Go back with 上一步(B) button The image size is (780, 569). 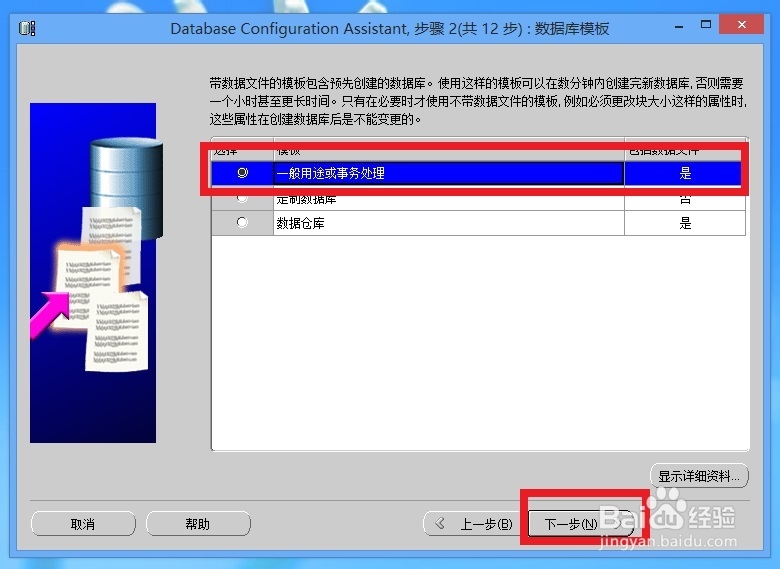click(474, 524)
